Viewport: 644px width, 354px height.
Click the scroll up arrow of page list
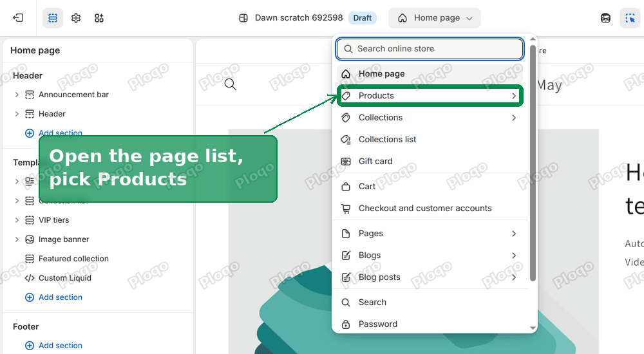click(533, 39)
